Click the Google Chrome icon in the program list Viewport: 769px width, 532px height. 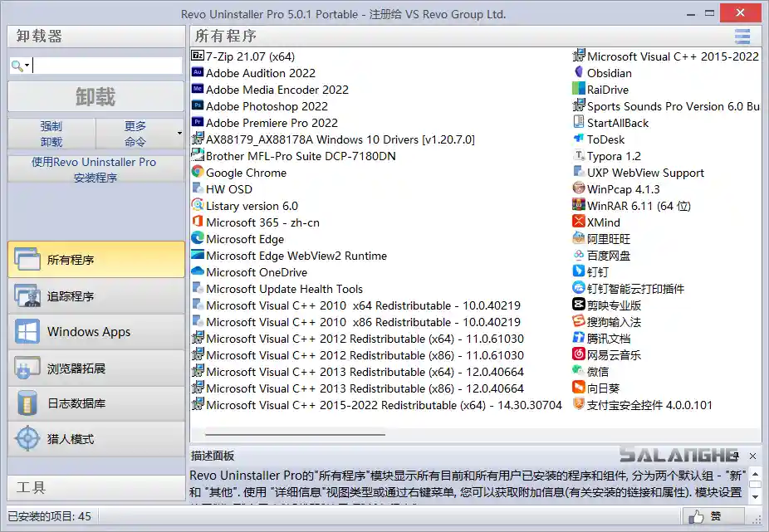click(x=196, y=173)
